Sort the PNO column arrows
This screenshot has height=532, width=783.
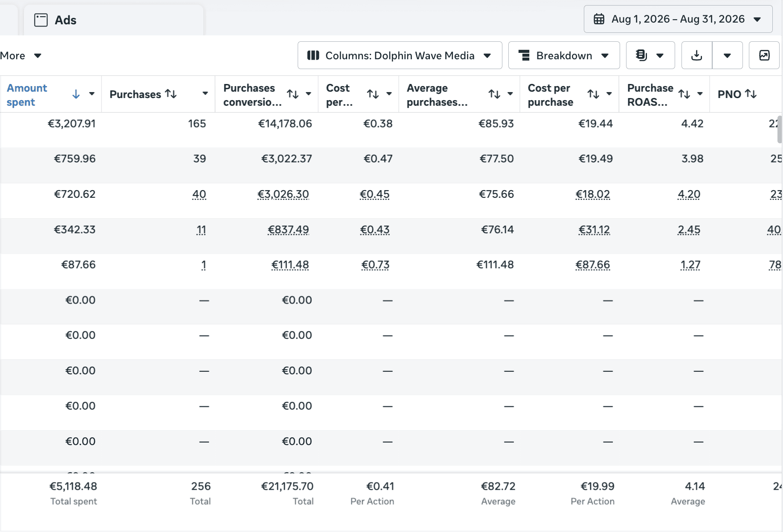(x=751, y=94)
